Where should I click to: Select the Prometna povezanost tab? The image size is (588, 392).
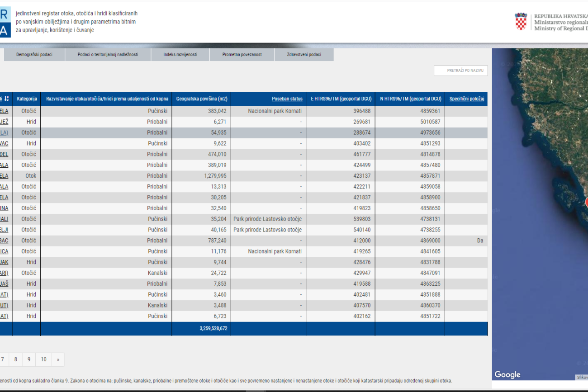click(242, 55)
